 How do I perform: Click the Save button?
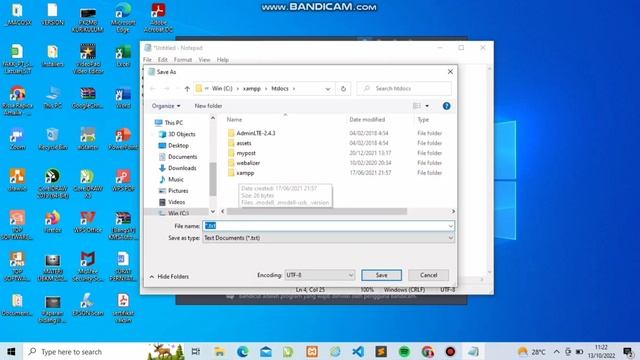(x=381, y=275)
